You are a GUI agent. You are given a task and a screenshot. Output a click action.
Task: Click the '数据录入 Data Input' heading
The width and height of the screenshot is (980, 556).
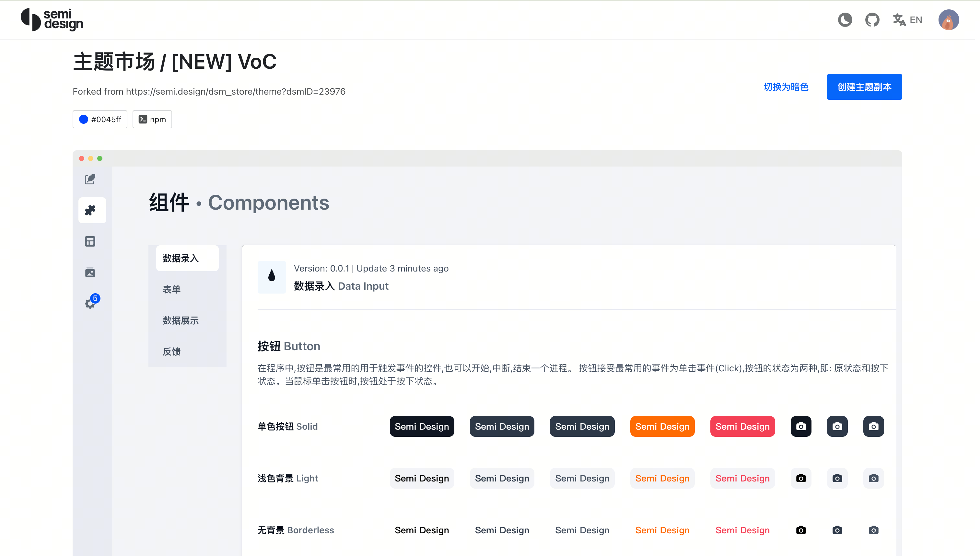pyautogui.click(x=341, y=286)
